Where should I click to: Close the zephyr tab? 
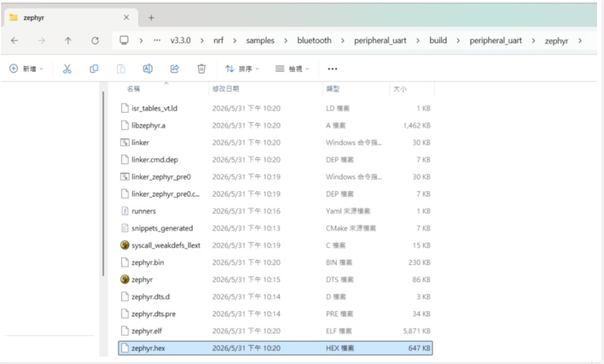[126, 17]
